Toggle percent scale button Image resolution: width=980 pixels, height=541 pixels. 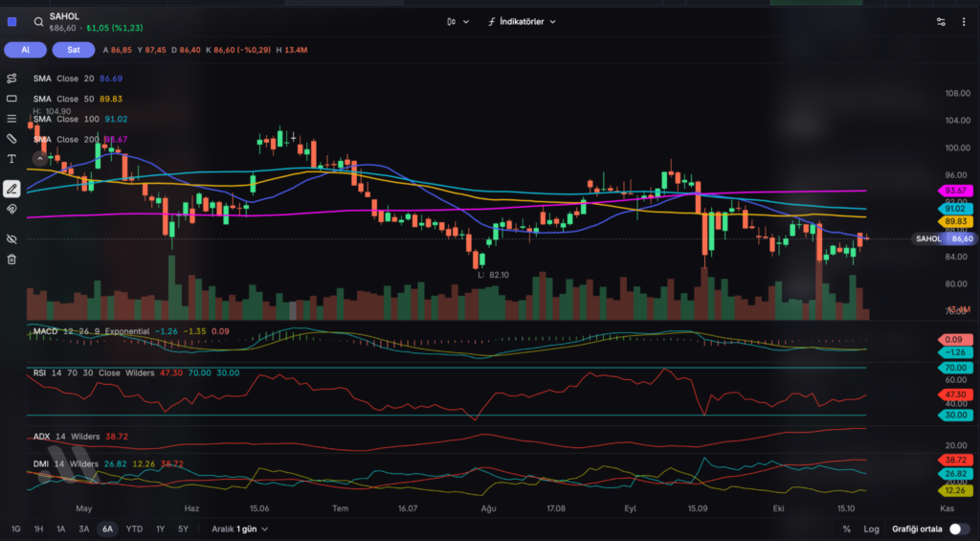point(847,530)
